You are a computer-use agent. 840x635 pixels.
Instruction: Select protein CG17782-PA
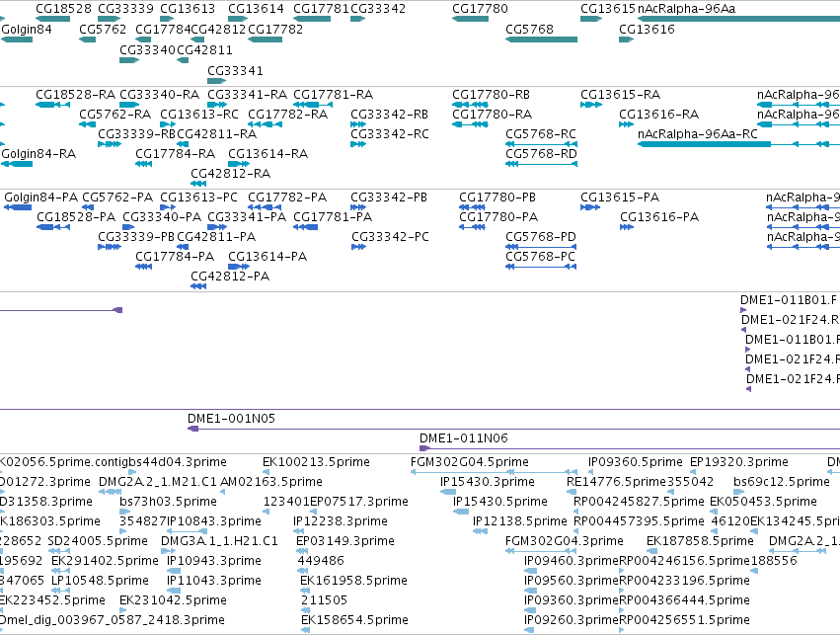tap(265, 207)
